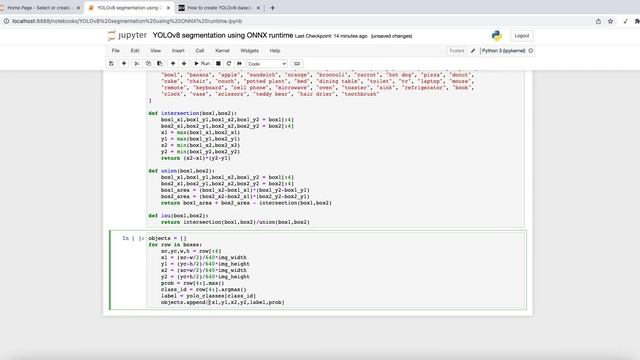Close the Home Page browser tab

(x=78, y=8)
